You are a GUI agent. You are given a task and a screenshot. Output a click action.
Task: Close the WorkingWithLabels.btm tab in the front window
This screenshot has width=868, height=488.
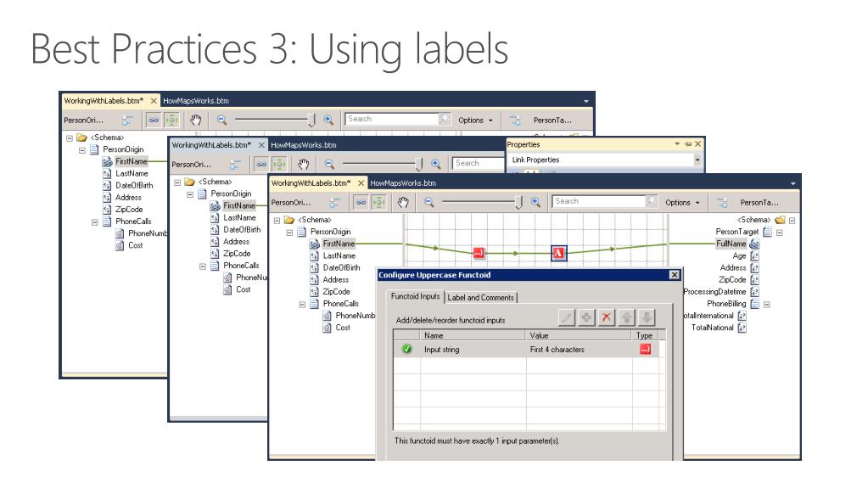(361, 182)
